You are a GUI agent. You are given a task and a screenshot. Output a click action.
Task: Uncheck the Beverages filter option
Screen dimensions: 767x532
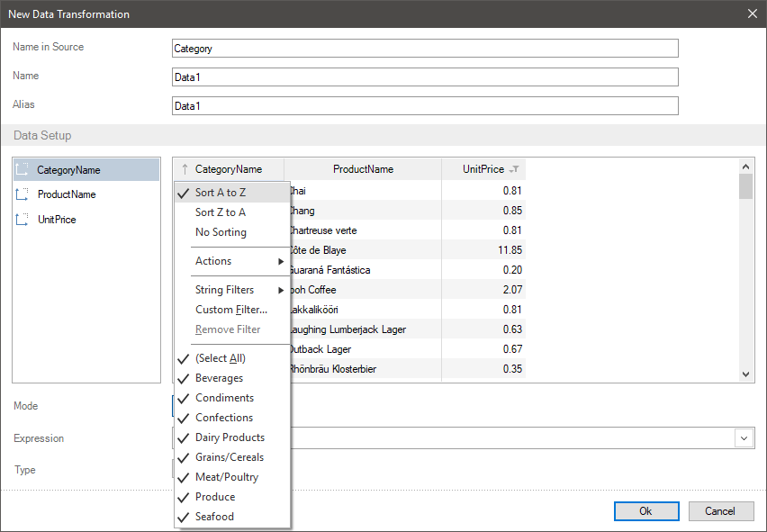click(219, 378)
